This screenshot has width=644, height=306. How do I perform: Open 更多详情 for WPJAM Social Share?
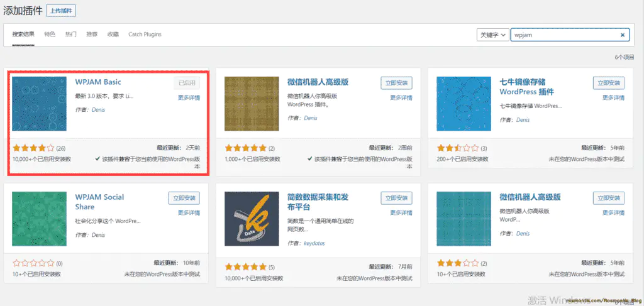tap(189, 213)
